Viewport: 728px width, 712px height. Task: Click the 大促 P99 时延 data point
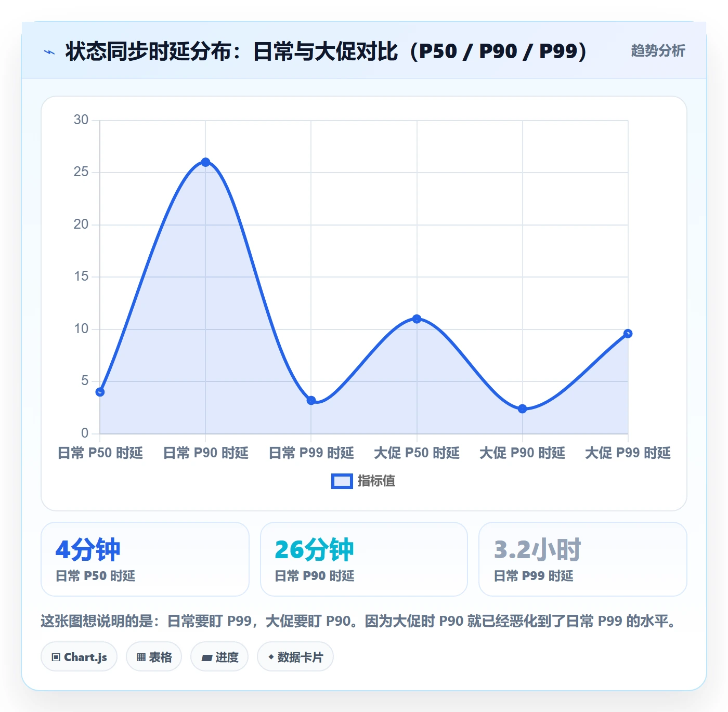[x=628, y=334]
